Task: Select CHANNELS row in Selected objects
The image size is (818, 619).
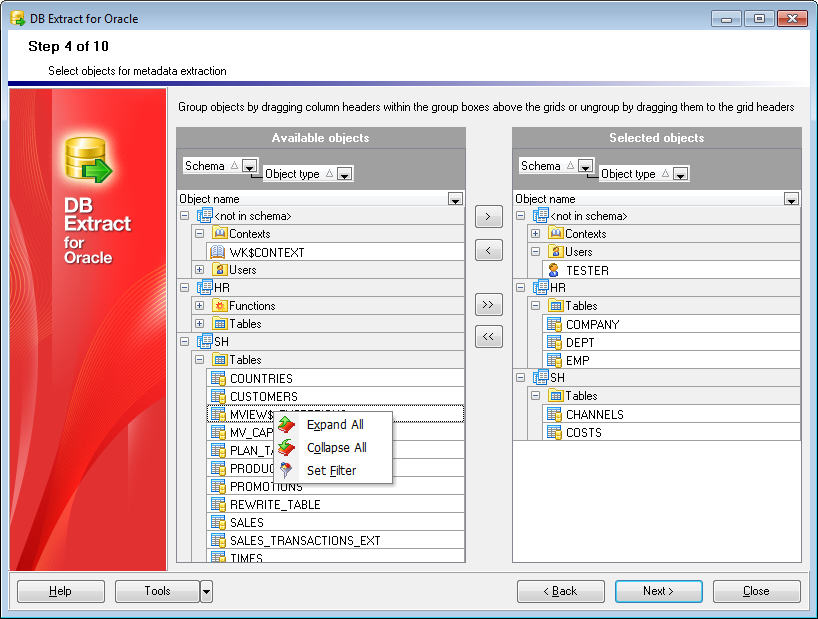Action: (671, 414)
